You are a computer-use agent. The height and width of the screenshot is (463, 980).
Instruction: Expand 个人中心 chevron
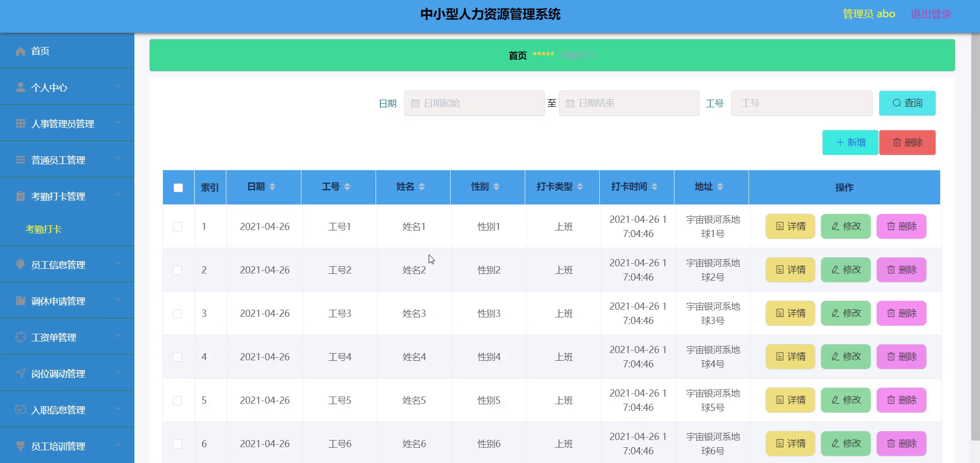point(118,86)
